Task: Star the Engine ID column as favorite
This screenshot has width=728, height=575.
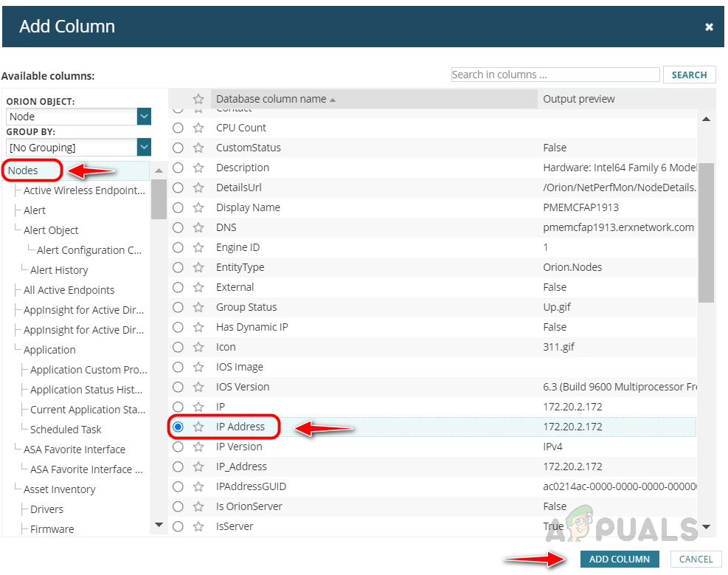Action: [x=198, y=247]
